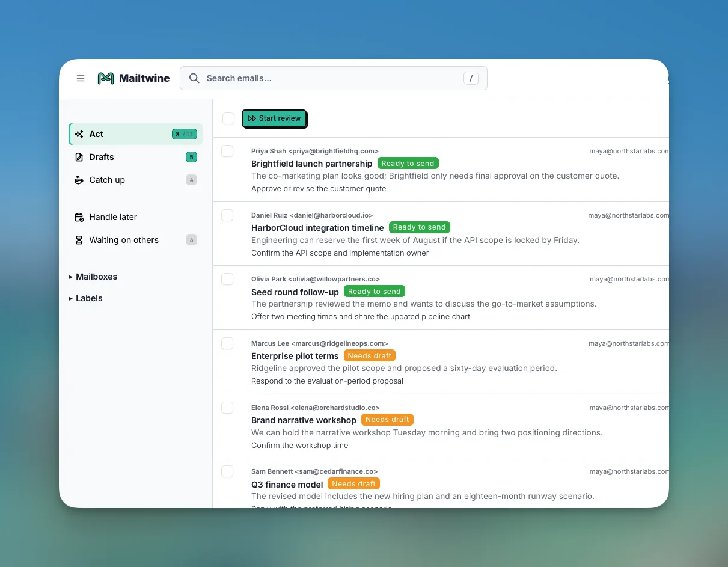Click the search magnifier icon

194,78
